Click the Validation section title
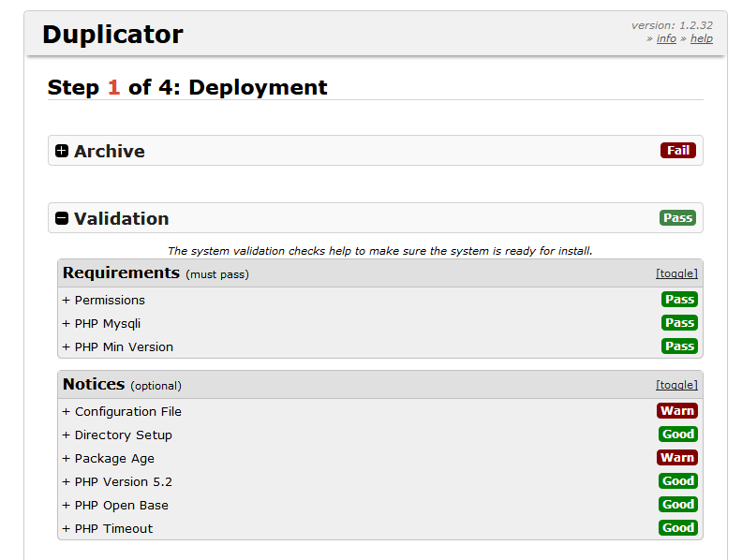742x560 pixels. (121, 218)
